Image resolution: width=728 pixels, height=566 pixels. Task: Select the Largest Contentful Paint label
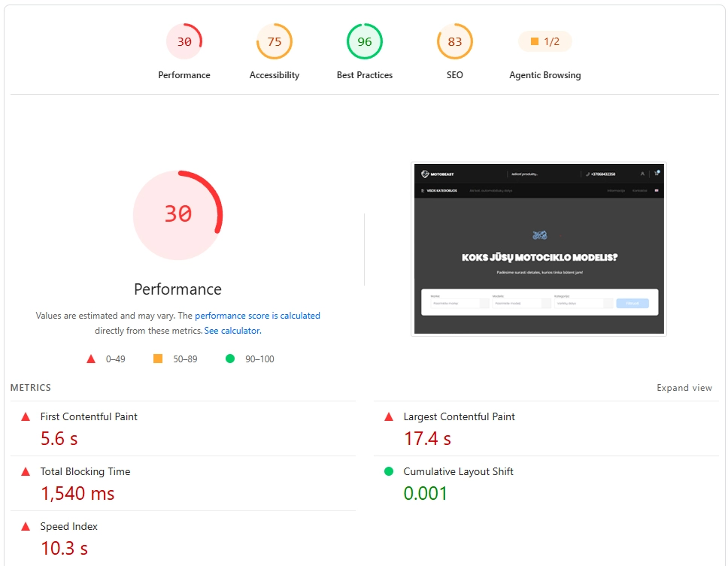pos(459,416)
